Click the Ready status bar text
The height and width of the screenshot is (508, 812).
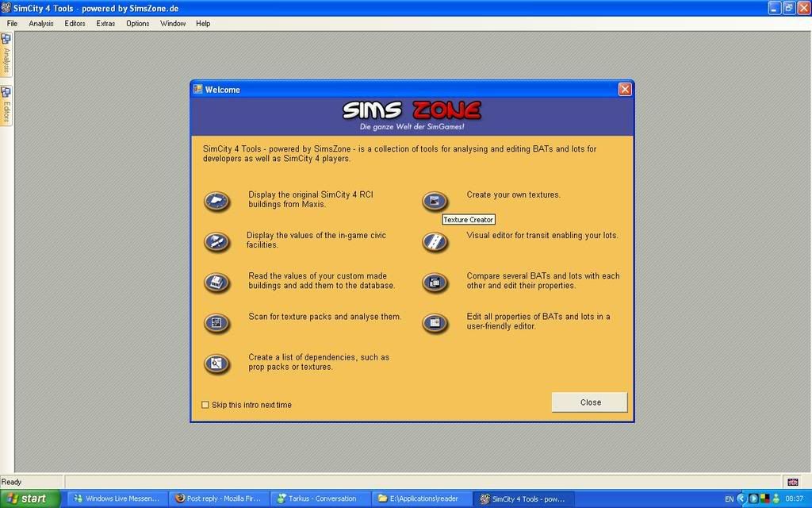11,482
